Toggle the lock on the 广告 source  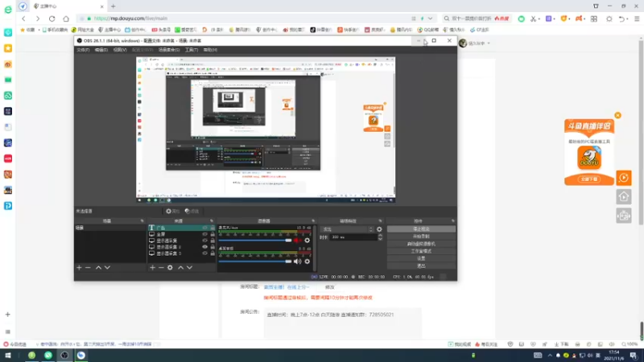pos(213,228)
